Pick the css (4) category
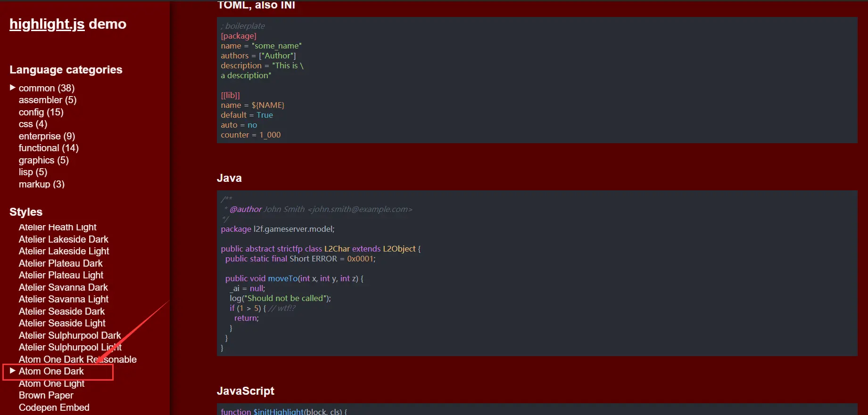868x415 pixels. point(33,124)
